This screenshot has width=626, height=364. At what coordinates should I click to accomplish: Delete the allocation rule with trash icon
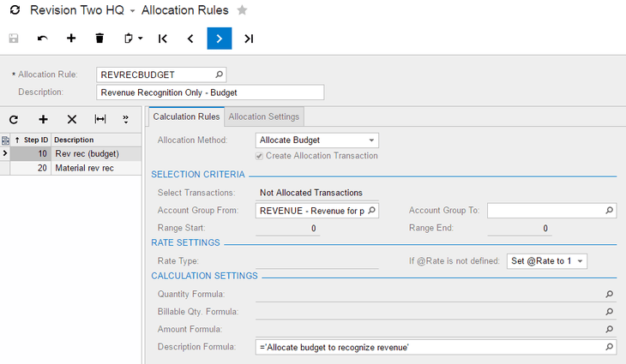tap(99, 39)
